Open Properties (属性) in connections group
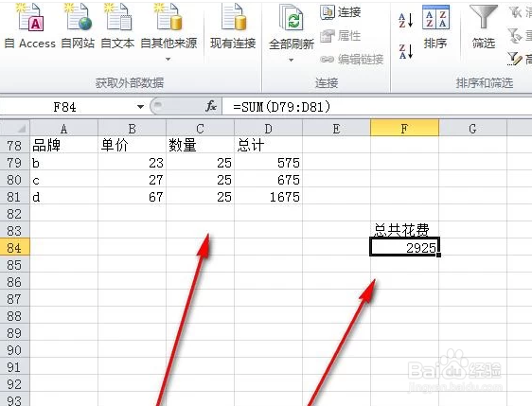This screenshot has width=532, height=406. click(x=341, y=36)
